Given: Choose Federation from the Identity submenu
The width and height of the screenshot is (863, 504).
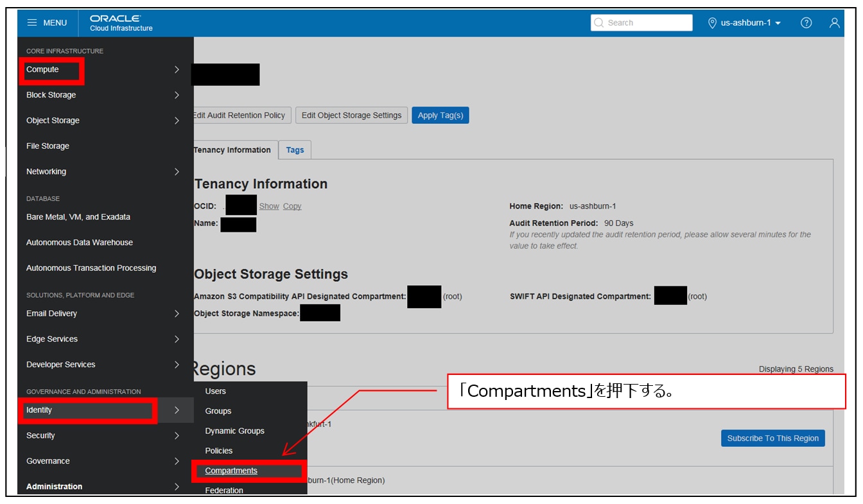Looking at the screenshot, I should click(224, 490).
